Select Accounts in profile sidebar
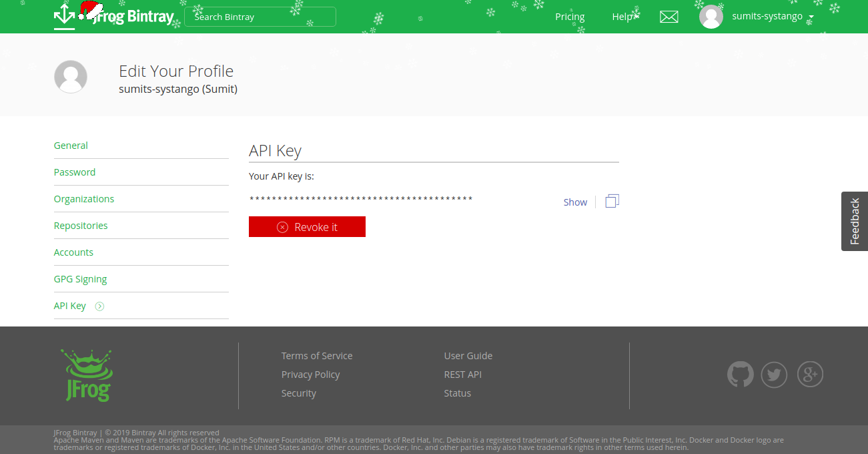The image size is (868, 454). [x=73, y=252]
